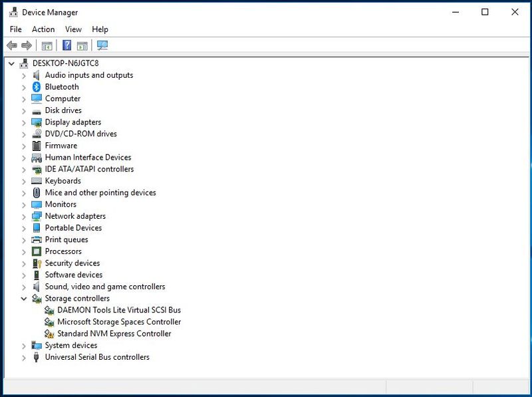Open the blue Help question-mark toolbar icon
The height and width of the screenshot is (397, 532).
coord(67,45)
